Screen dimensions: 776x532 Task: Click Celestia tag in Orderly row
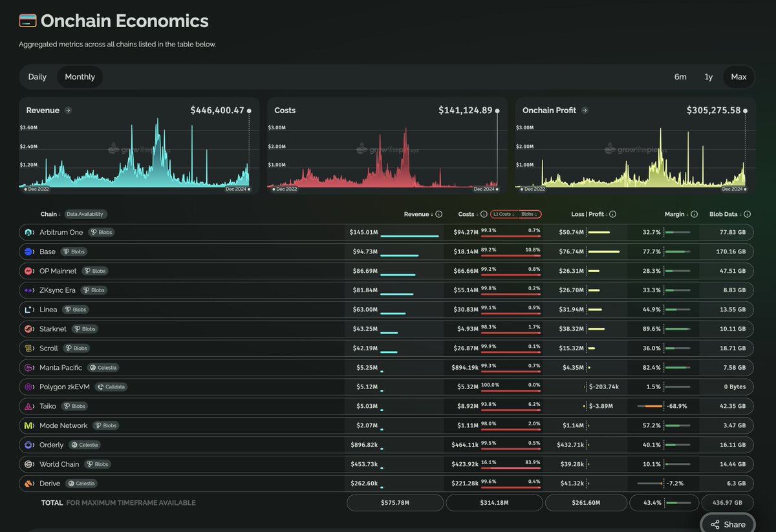84,445
